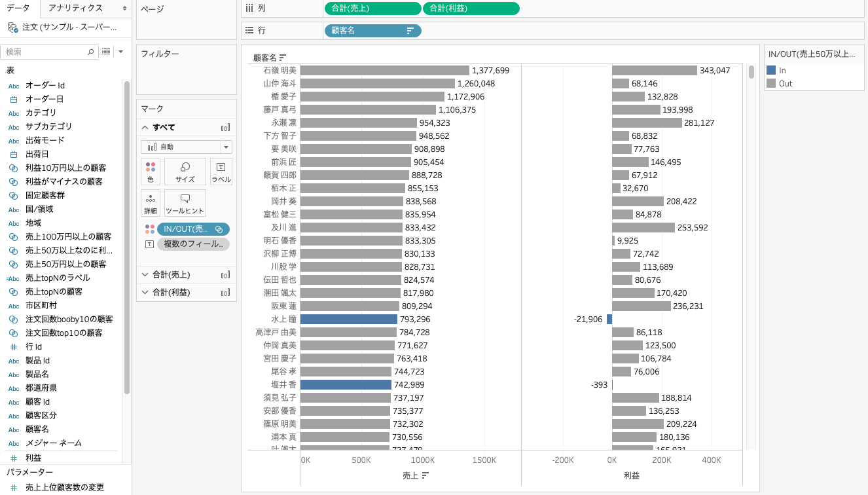Screen dimensions: 868x495
Task: Click the search magnifier icon
Action: pos(90,52)
